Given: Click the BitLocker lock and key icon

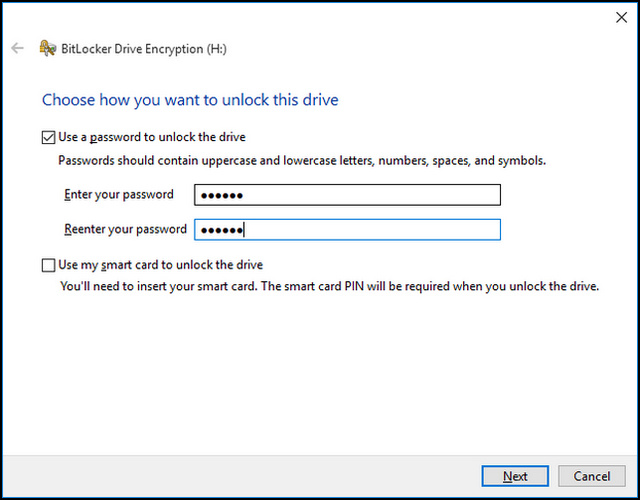Looking at the screenshot, I should coord(48,48).
